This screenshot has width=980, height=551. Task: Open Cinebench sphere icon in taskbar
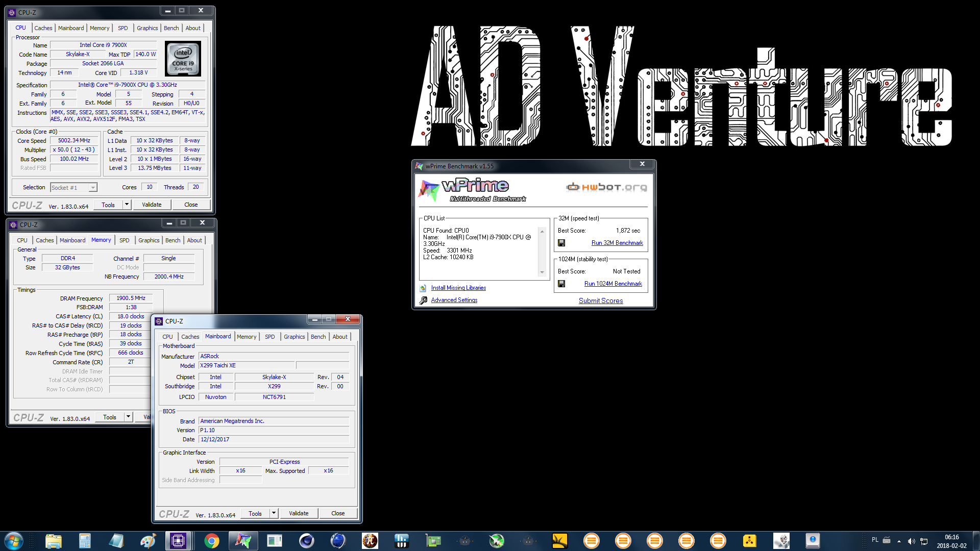point(306,541)
